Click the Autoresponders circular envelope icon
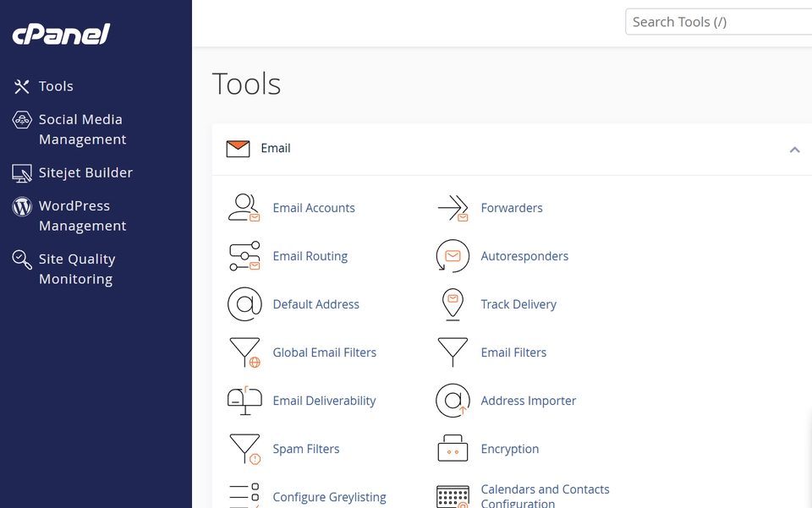Image resolution: width=812 pixels, height=508 pixels. coord(453,256)
